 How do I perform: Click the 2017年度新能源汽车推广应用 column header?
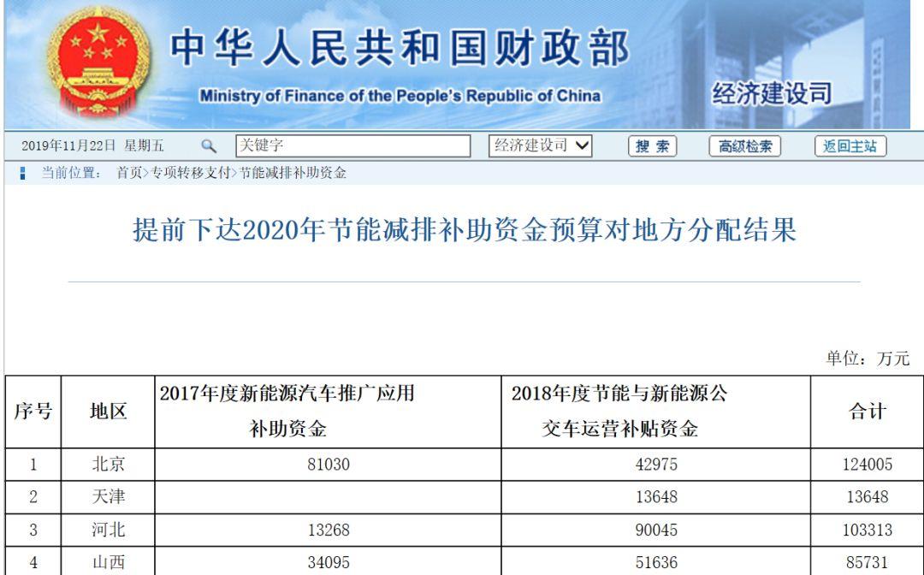[328, 412]
